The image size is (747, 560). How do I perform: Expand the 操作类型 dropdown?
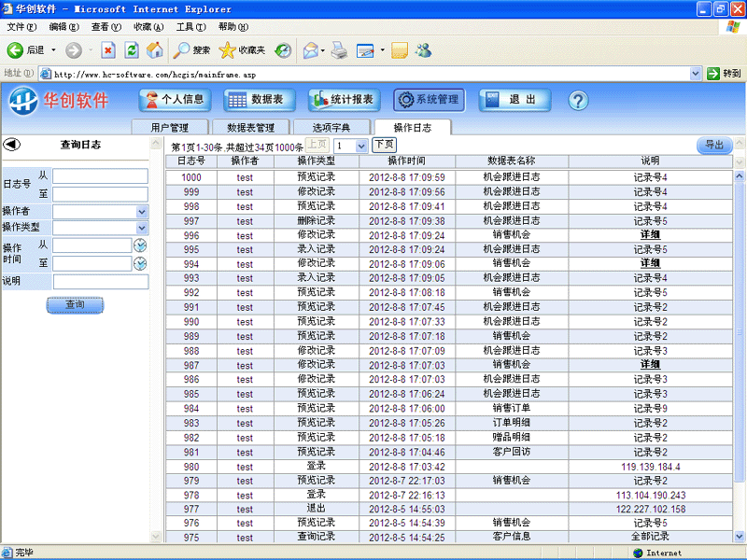(142, 227)
